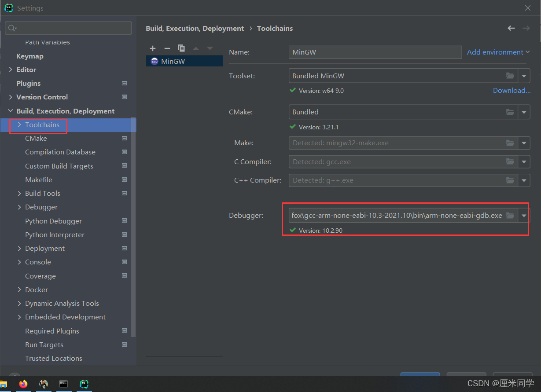Browse folder icon in Toolset field
This screenshot has height=392, width=541.
tap(510, 76)
